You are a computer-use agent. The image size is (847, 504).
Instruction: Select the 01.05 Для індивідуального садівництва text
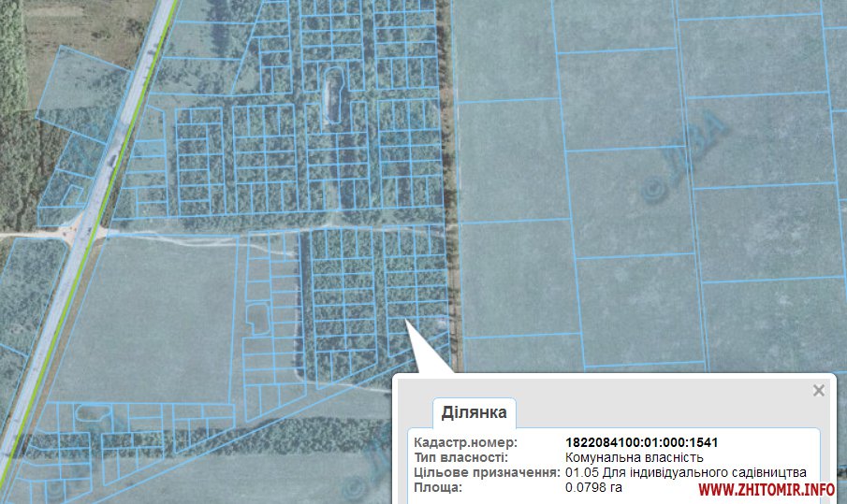click(x=685, y=472)
